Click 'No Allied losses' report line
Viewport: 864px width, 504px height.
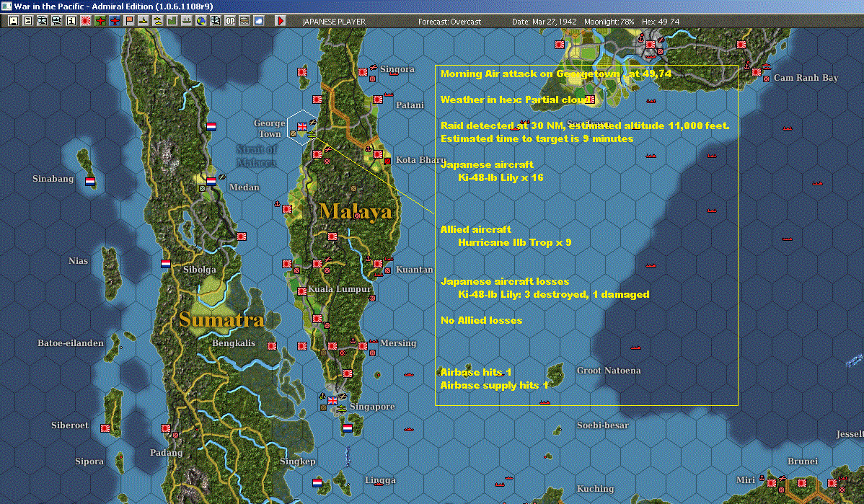coord(481,320)
